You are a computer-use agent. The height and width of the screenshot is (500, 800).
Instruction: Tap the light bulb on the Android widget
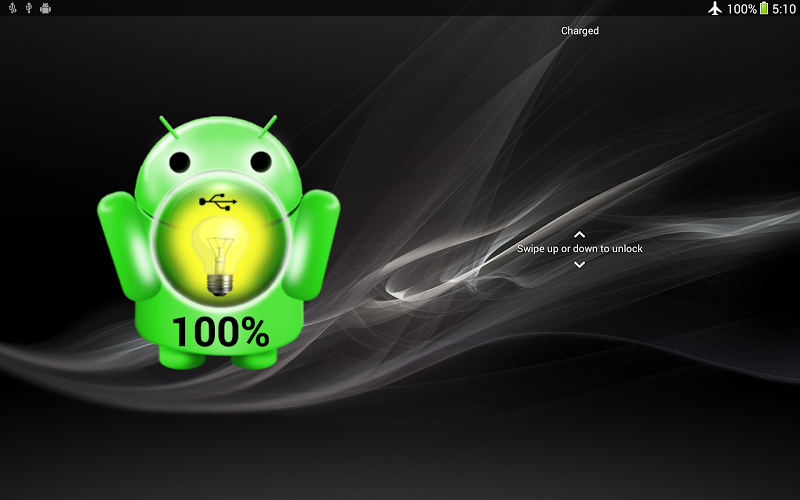(x=220, y=256)
